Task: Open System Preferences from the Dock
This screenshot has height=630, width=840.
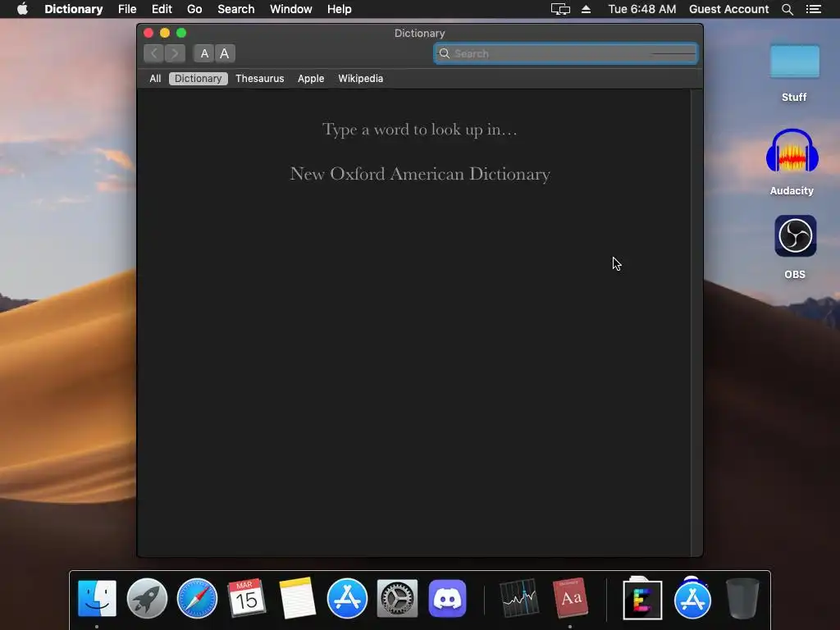Action: click(x=398, y=598)
